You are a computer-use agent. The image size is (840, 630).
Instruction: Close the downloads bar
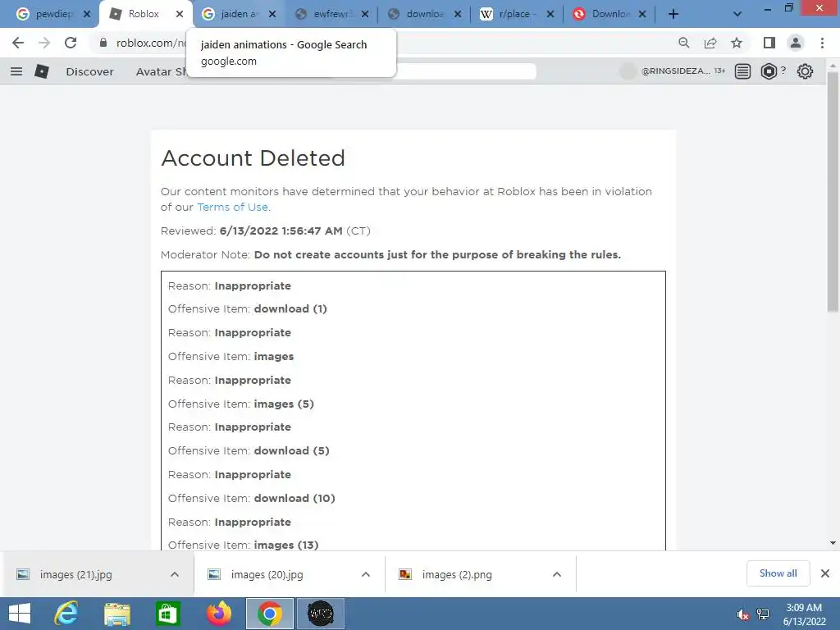(825, 573)
